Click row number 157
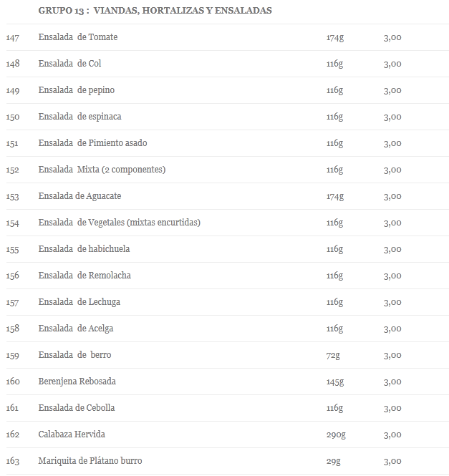Viewport: 449px width, 476px height. (12, 302)
